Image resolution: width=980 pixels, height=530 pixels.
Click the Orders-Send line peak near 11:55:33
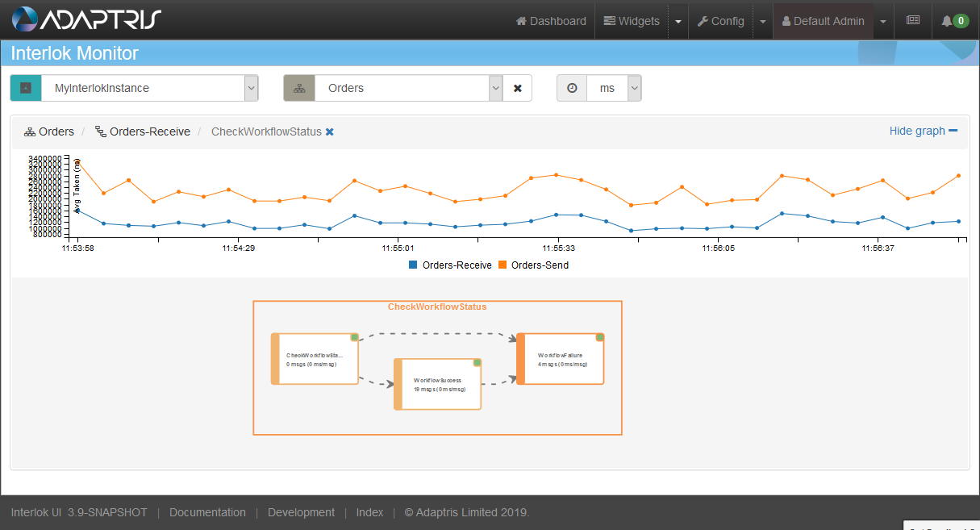pos(556,174)
